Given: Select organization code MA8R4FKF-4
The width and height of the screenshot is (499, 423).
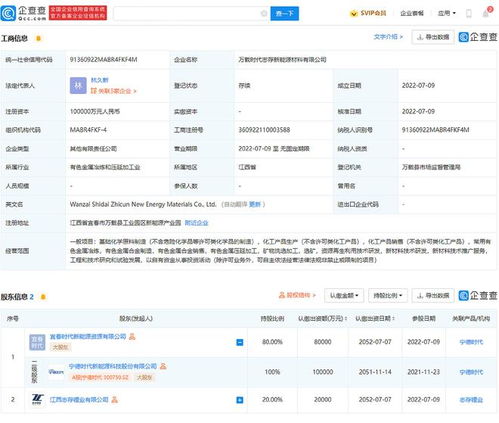Looking at the screenshot, I should [x=88, y=130].
